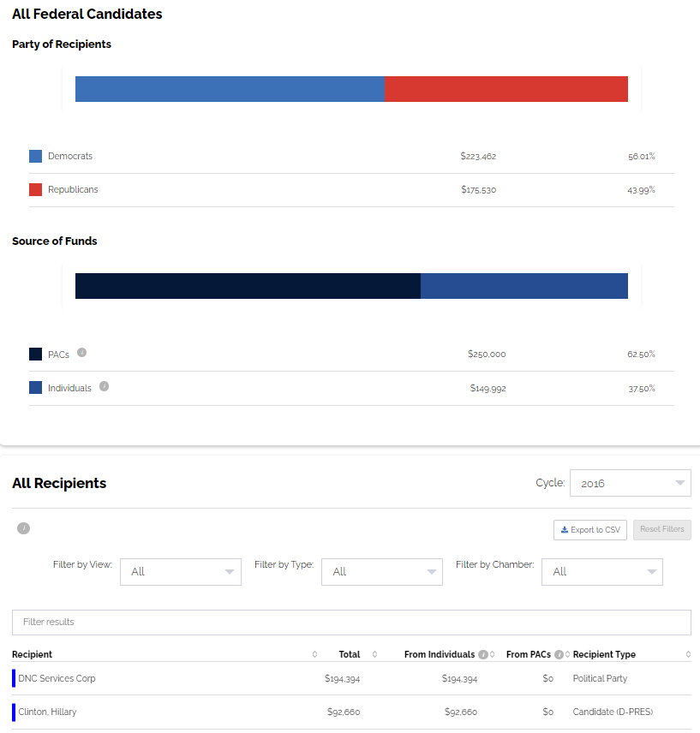Export the table to CSV

coord(590,530)
